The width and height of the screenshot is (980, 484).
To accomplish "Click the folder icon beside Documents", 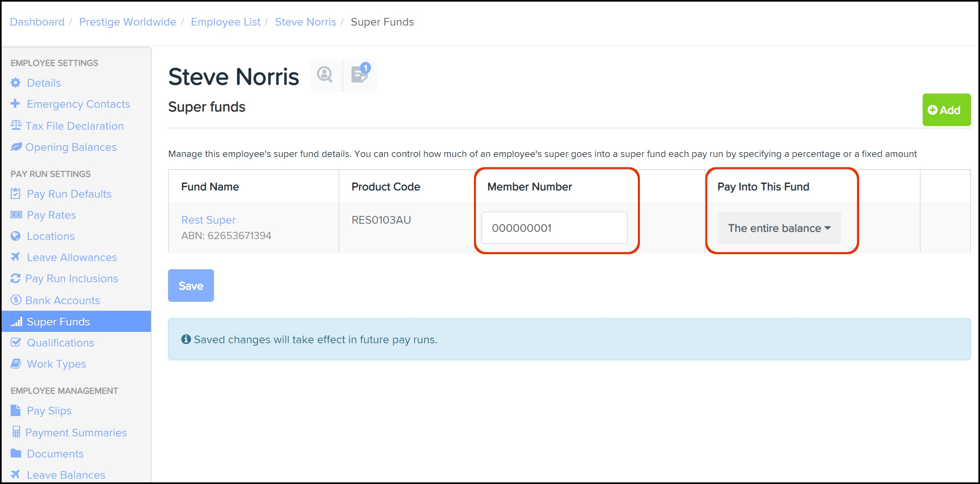I will point(16,453).
